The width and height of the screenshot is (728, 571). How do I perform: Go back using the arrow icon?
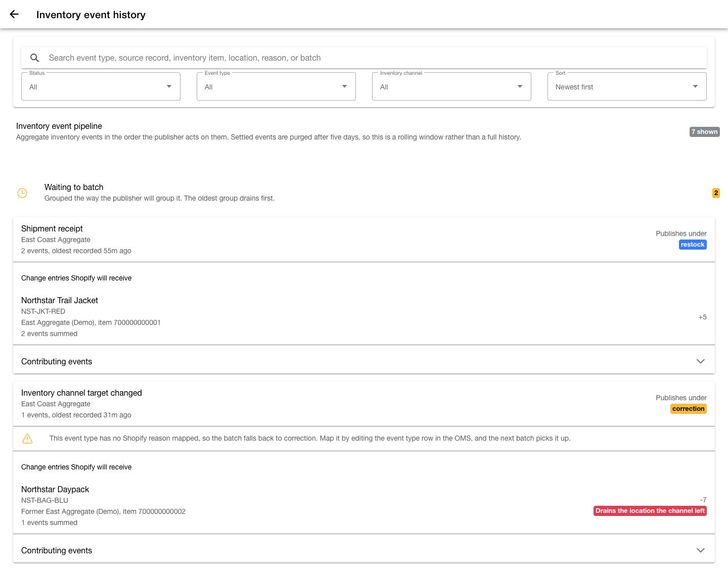point(14,14)
